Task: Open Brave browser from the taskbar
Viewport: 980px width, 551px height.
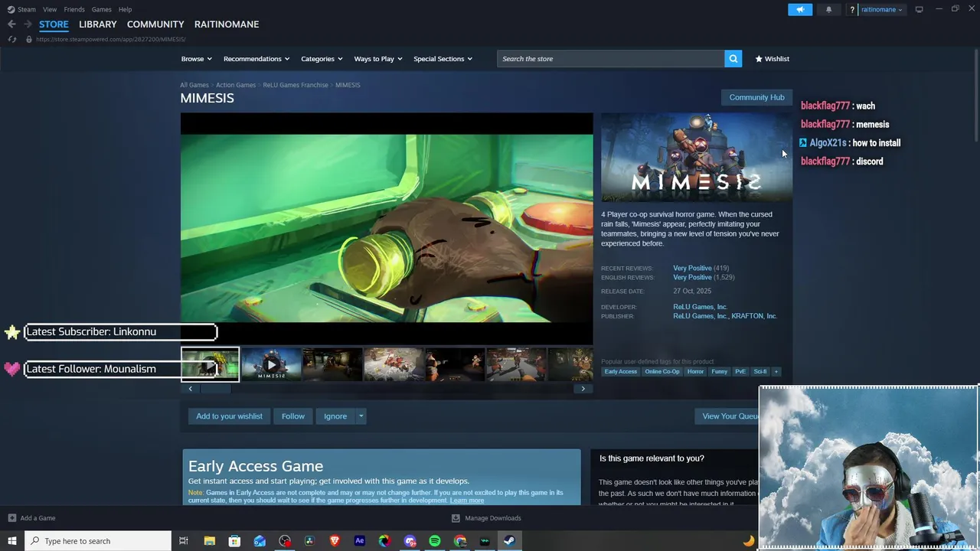Action: click(x=335, y=541)
